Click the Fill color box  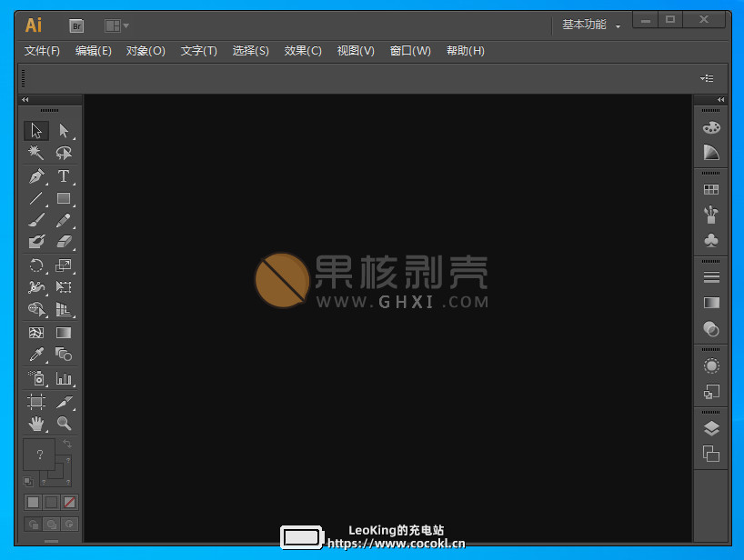39,454
